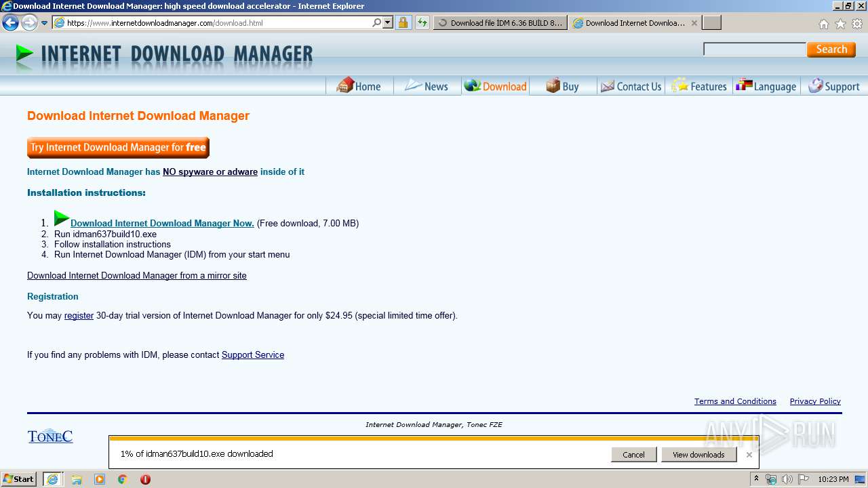Click the volume speaker tray icon
This screenshot has width=868, height=488.
(787, 479)
